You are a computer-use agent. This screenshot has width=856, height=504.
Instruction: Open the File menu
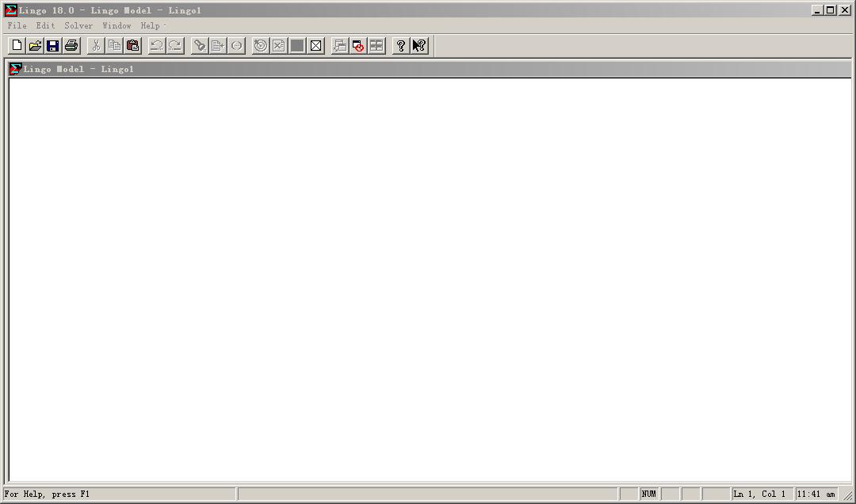tap(17, 25)
